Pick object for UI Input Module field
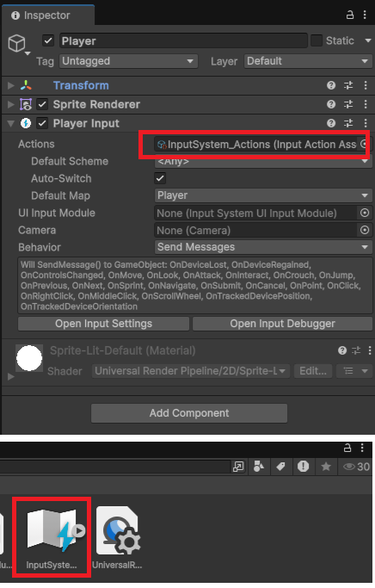Screen dimensions: 375x588 (x=365, y=213)
